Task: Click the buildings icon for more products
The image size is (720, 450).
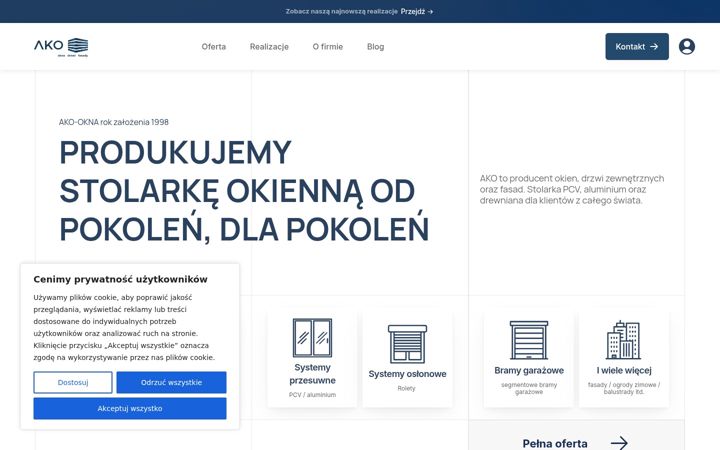Action: point(624,340)
